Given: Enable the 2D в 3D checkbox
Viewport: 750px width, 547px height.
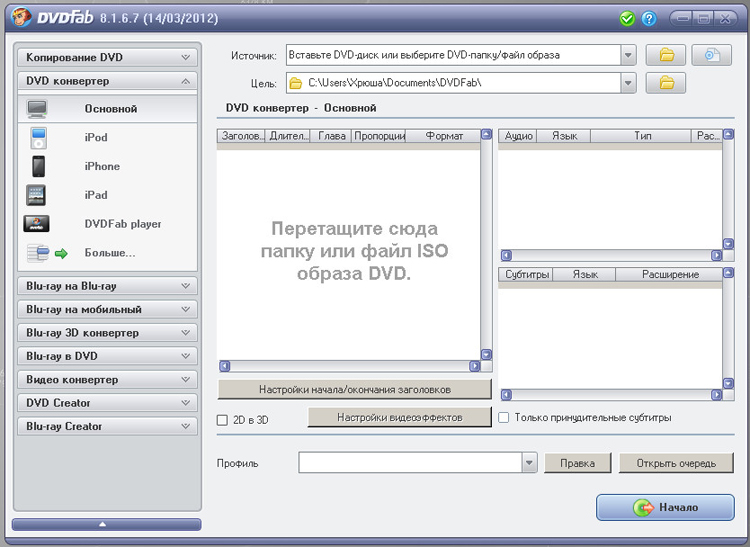Looking at the screenshot, I should [222, 420].
